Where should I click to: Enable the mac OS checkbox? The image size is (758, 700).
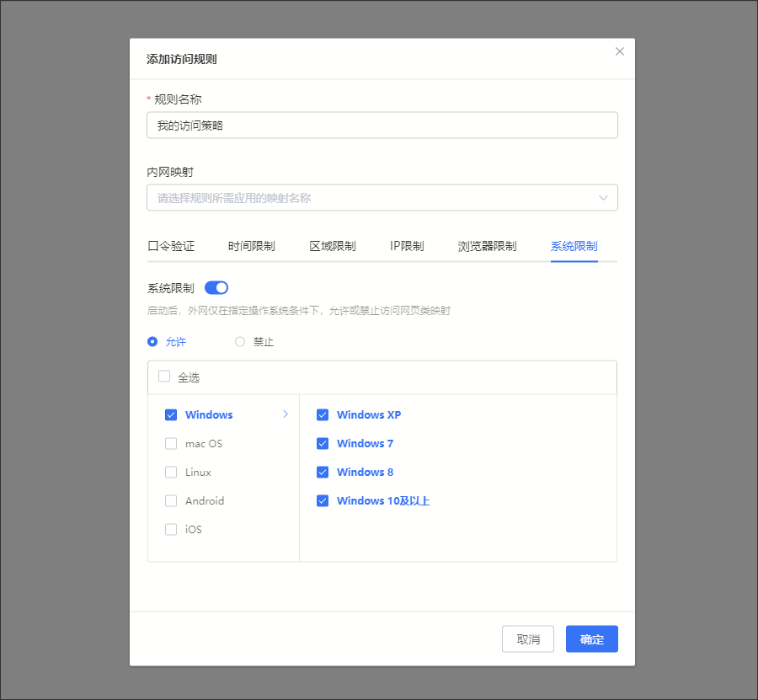(x=171, y=443)
